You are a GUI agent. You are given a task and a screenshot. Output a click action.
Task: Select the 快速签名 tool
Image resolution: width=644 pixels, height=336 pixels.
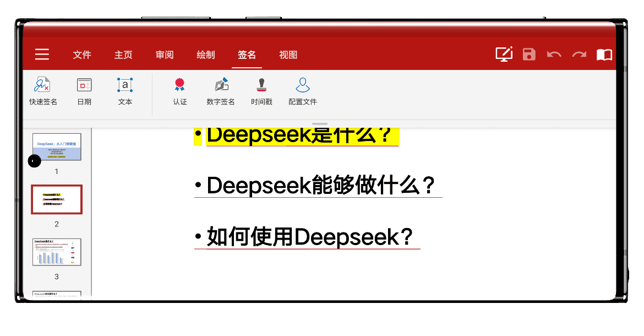[43, 91]
